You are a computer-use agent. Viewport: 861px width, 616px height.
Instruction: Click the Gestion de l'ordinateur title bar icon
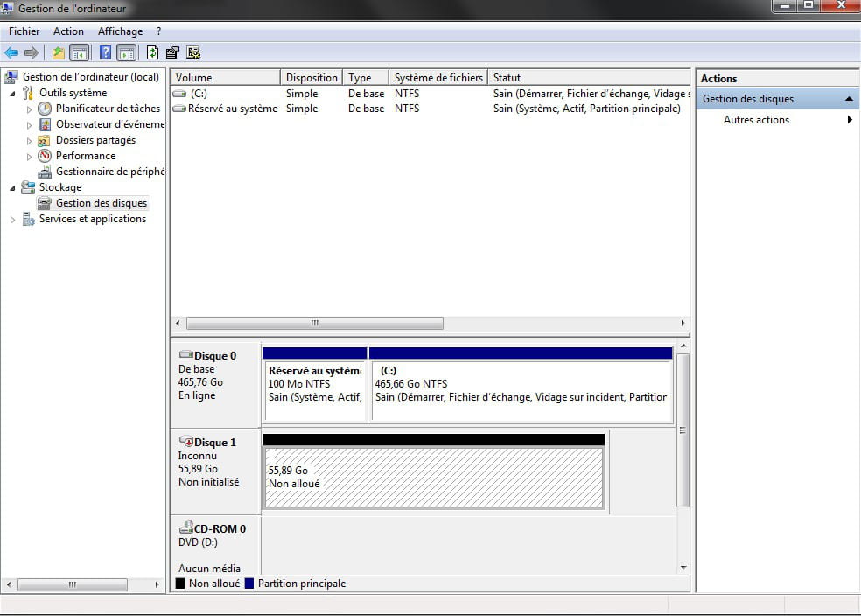7,8
